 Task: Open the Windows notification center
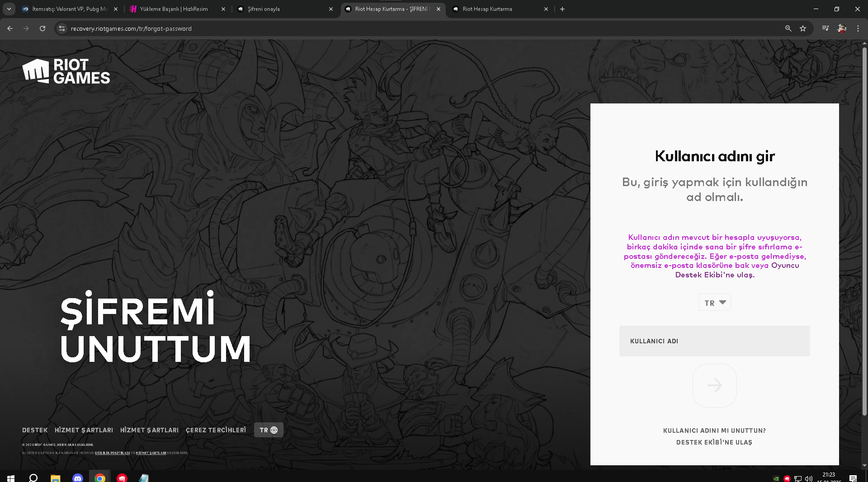pyautogui.click(x=853, y=478)
